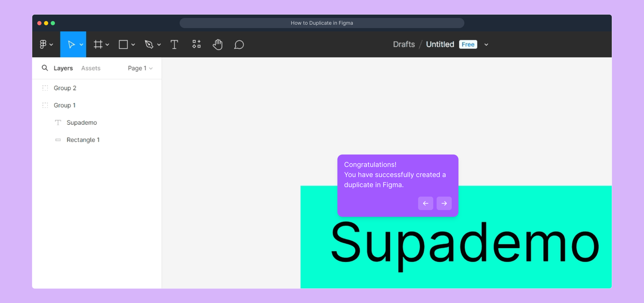644x303 pixels.
Task: Click the Drafts breadcrumb link
Action: (404, 44)
